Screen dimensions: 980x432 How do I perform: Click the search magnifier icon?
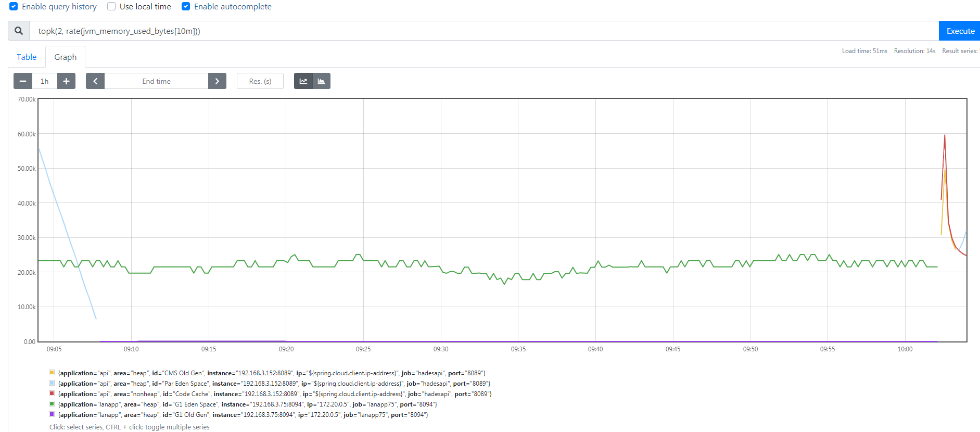point(19,31)
